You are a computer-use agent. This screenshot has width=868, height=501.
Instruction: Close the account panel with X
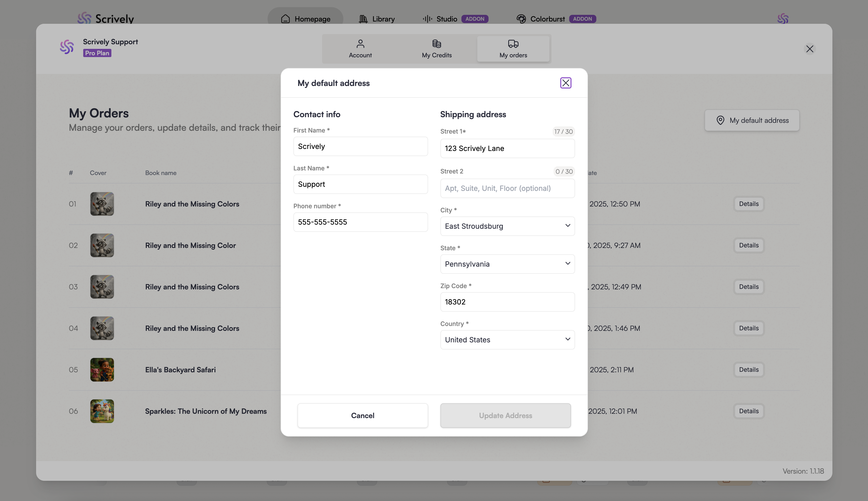coord(809,49)
